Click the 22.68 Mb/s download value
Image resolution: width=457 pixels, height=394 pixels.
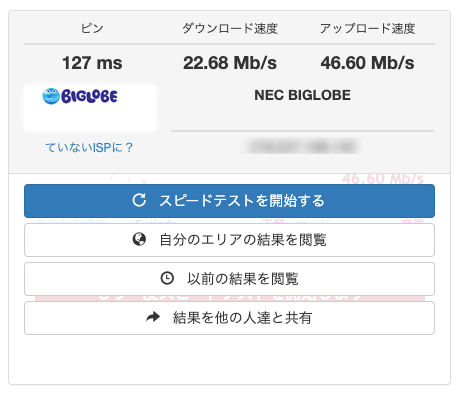pos(230,63)
